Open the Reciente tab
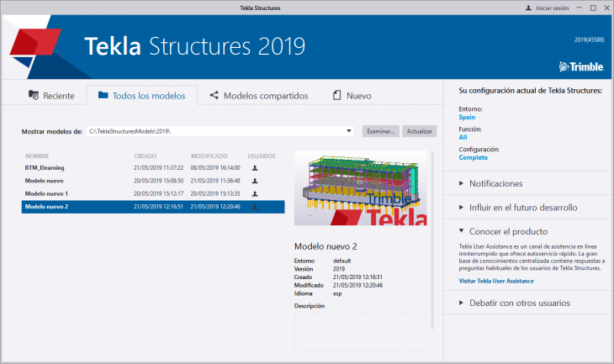 click(x=51, y=96)
